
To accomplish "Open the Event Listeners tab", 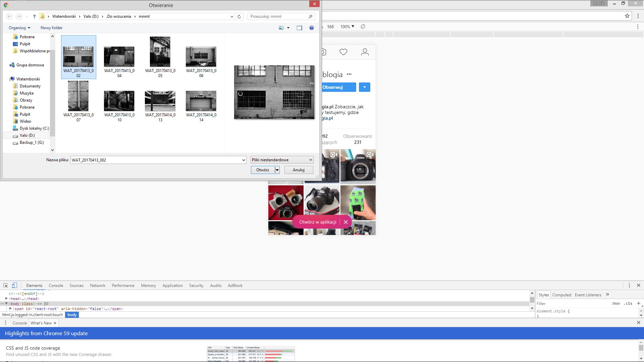I will coord(588,295).
